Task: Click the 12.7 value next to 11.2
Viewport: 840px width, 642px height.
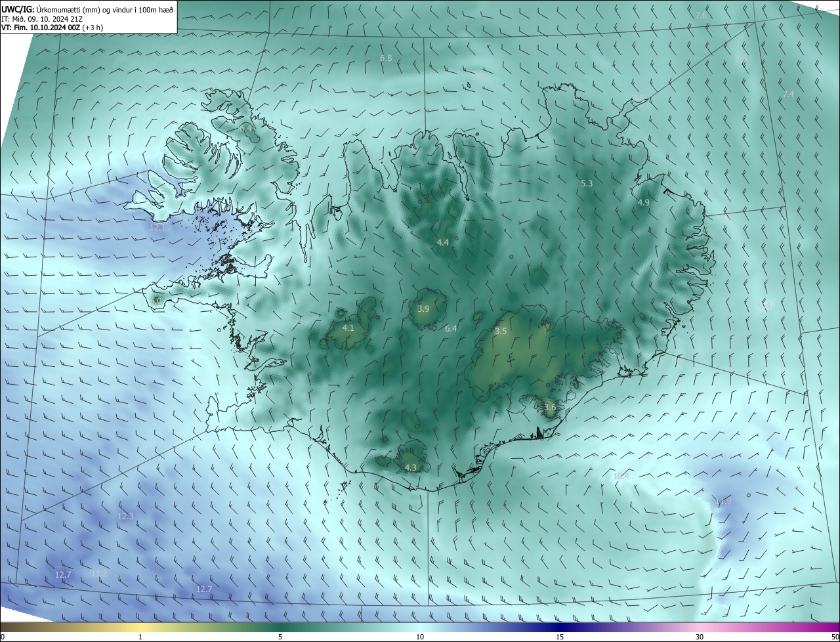Action: (x=63, y=575)
